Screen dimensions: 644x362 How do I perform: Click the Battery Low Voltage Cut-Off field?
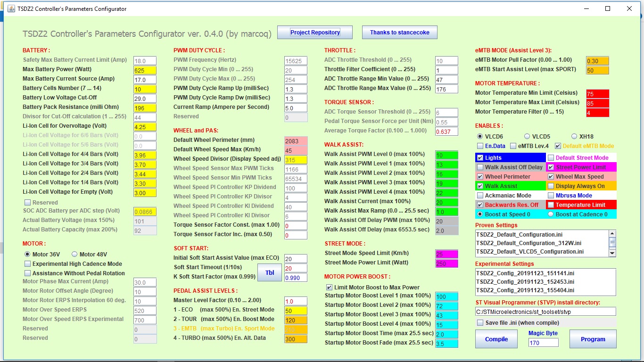(145, 99)
